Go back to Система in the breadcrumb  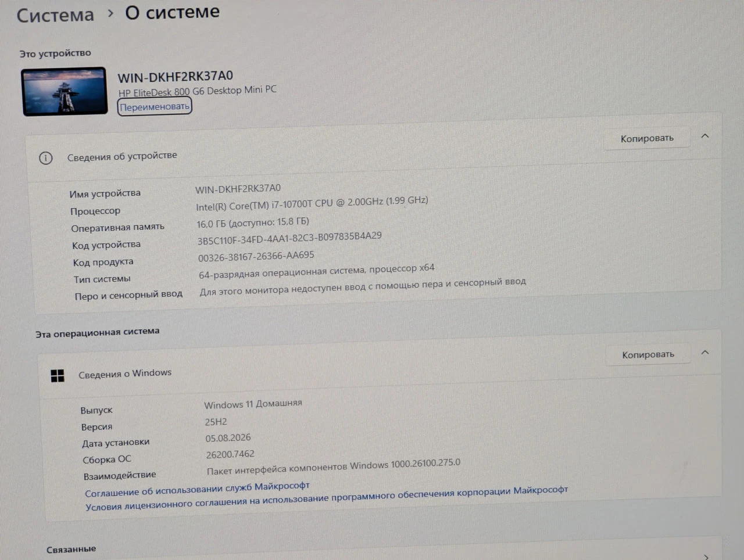(x=55, y=15)
